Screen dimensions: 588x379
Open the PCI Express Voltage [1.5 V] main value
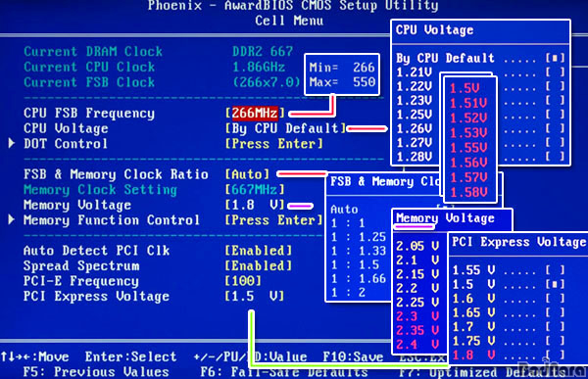click(x=255, y=296)
